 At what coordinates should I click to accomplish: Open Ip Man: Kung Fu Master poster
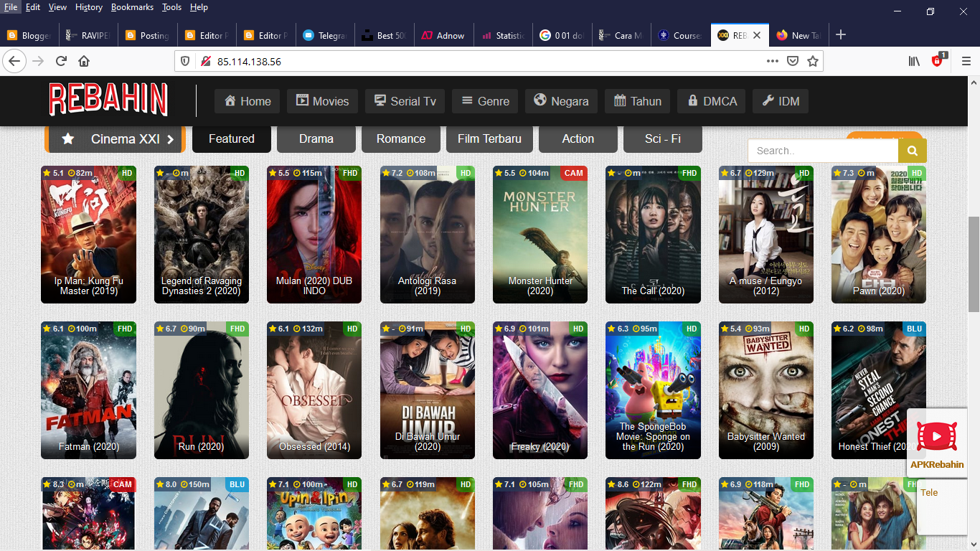click(x=88, y=235)
